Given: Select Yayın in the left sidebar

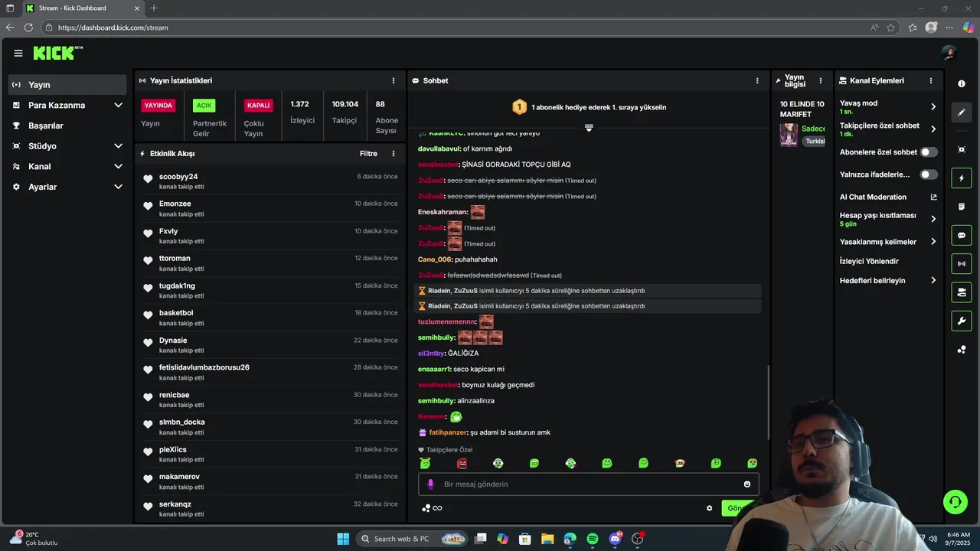Looking at the screenshot, I should point(67,85).
